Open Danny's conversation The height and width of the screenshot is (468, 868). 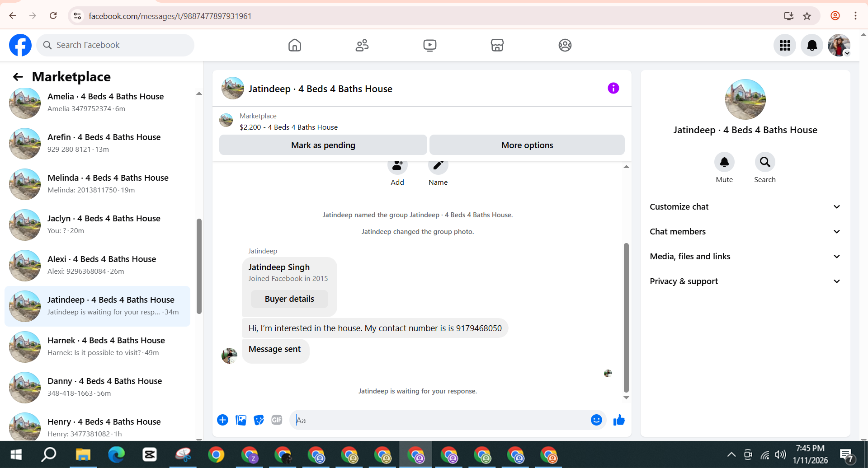(97, 387)
